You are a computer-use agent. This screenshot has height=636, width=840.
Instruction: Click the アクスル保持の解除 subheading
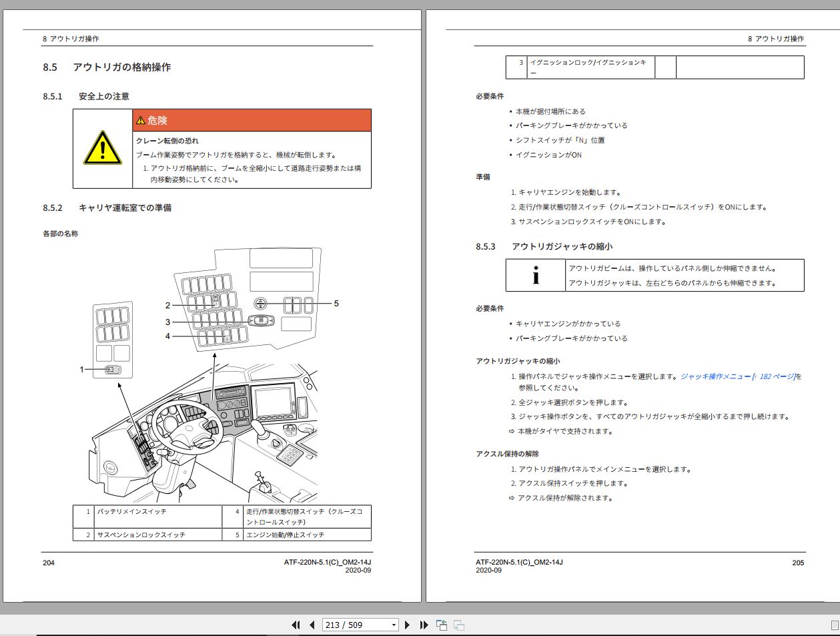[507, 454]
